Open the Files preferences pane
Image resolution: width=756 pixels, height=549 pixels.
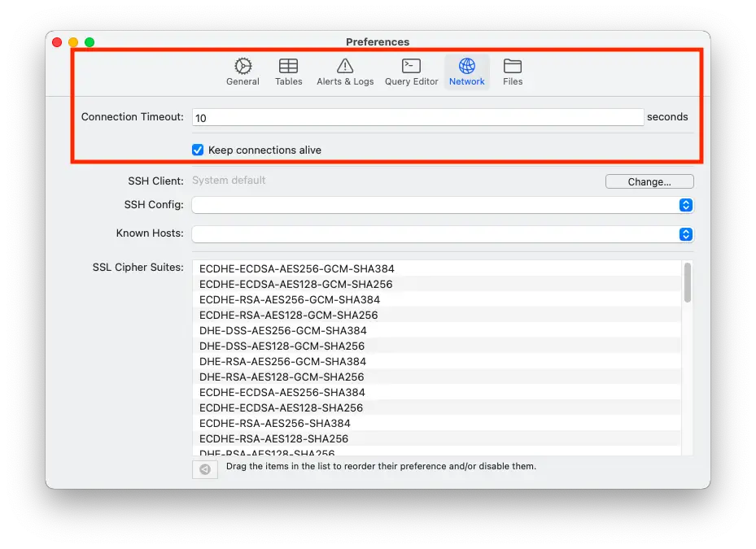(x=512, y=72)
